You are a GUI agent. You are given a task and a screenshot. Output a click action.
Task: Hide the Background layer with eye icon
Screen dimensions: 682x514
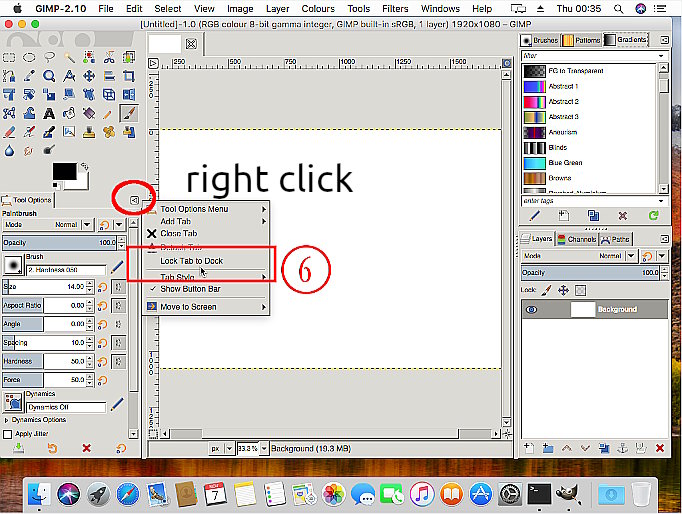click(532, 309)
